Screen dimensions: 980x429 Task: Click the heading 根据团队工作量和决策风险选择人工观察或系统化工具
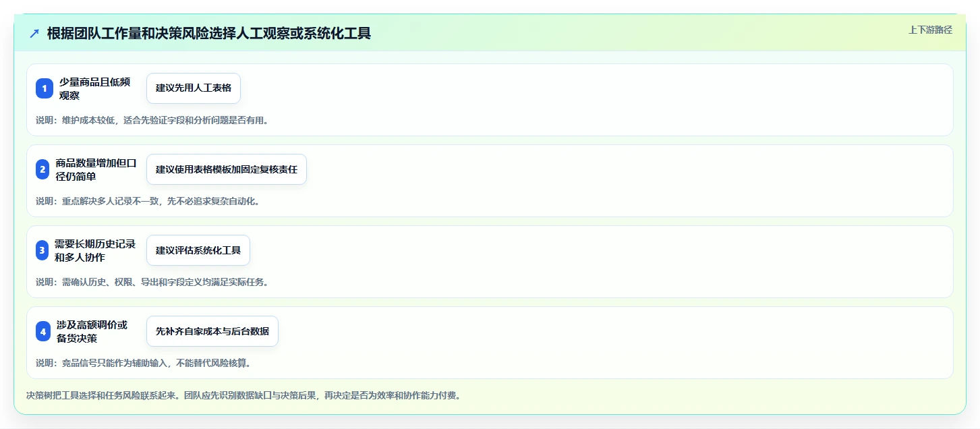pyautogui.click(x=209, y=34)
